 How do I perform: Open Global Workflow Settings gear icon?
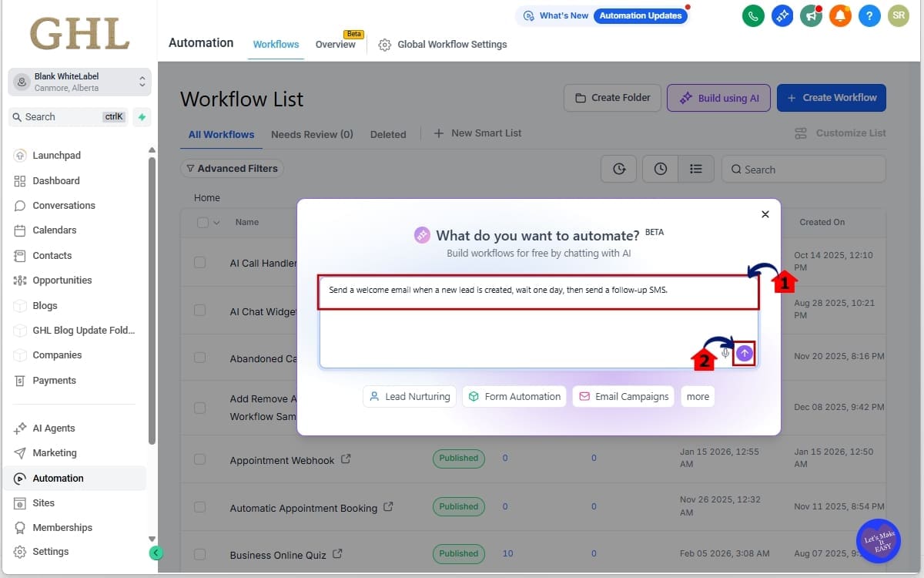pos(384,45)
